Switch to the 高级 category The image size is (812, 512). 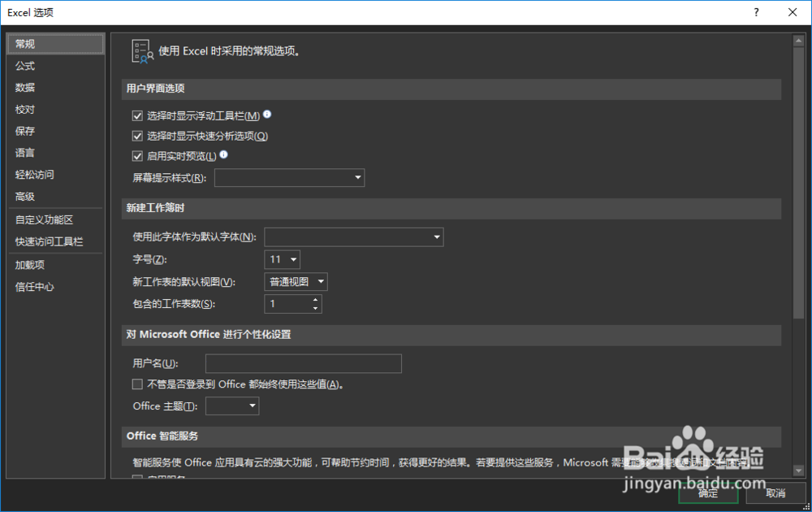55,197
